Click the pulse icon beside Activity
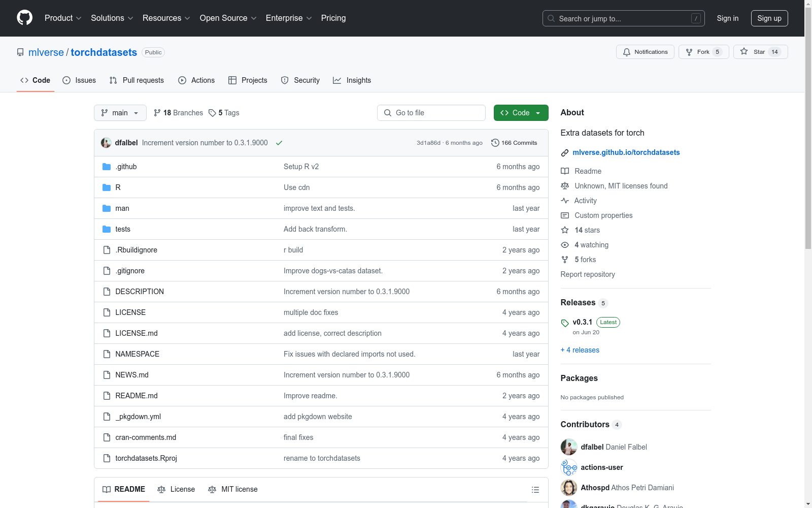 (x=565, y=201)
